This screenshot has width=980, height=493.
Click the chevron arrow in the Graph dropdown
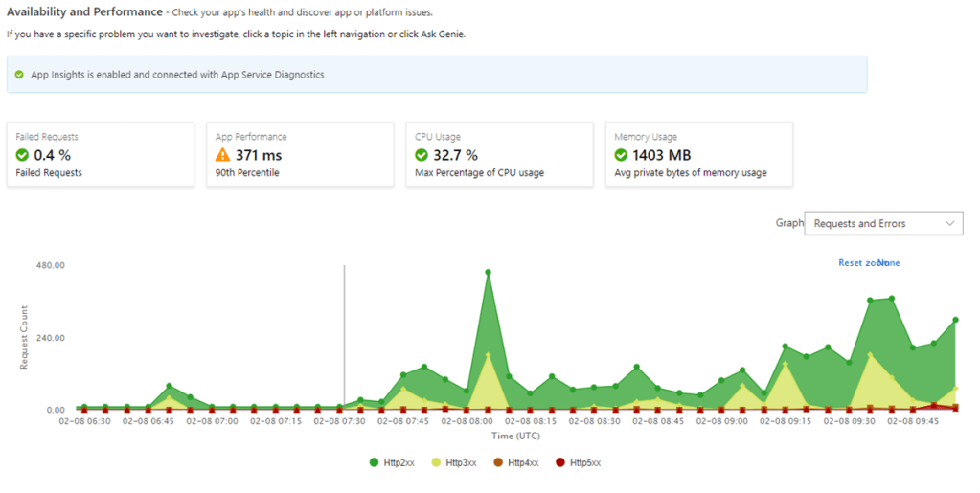[x=950, y=223]
